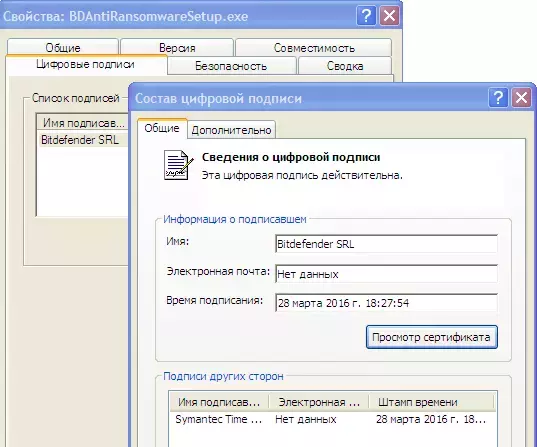The height and width of the screenshot is (447, 537).
Task: Click the digital signature document icon
Action: coord(178,165)
